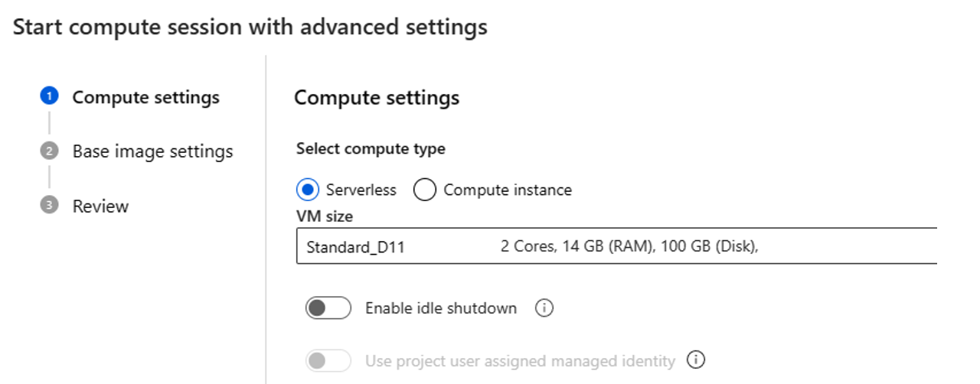
Task: Click the step 3 numbered circle icon
Action: click(x=50, y=206)
